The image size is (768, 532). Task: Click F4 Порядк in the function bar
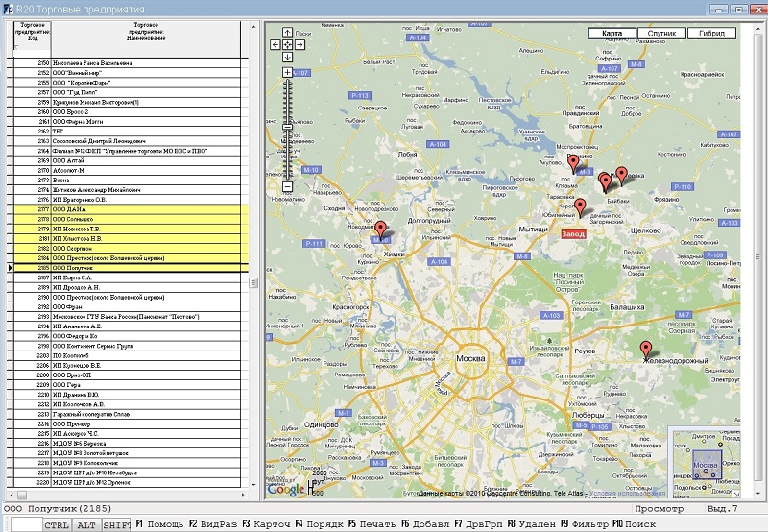coord(320,524)
